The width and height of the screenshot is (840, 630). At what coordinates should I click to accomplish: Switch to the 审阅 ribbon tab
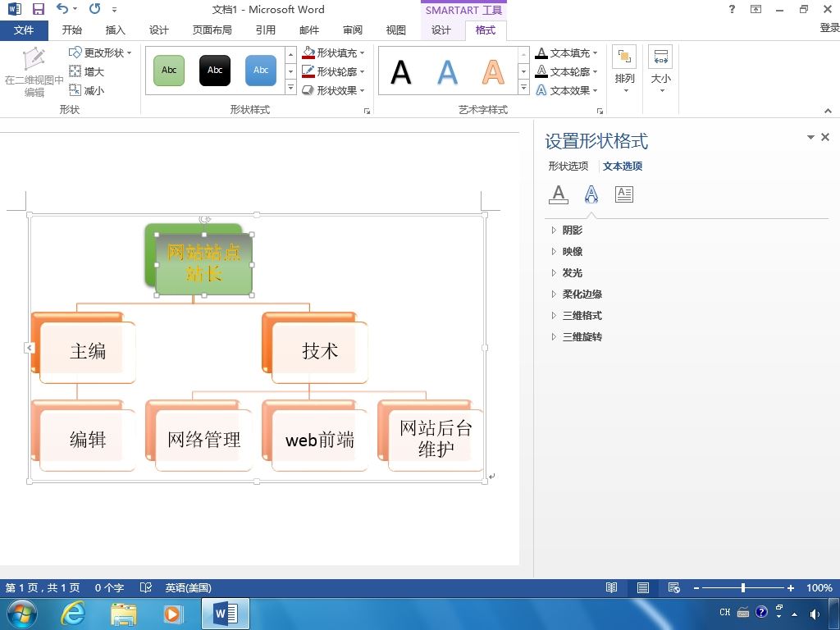(353, 30)
